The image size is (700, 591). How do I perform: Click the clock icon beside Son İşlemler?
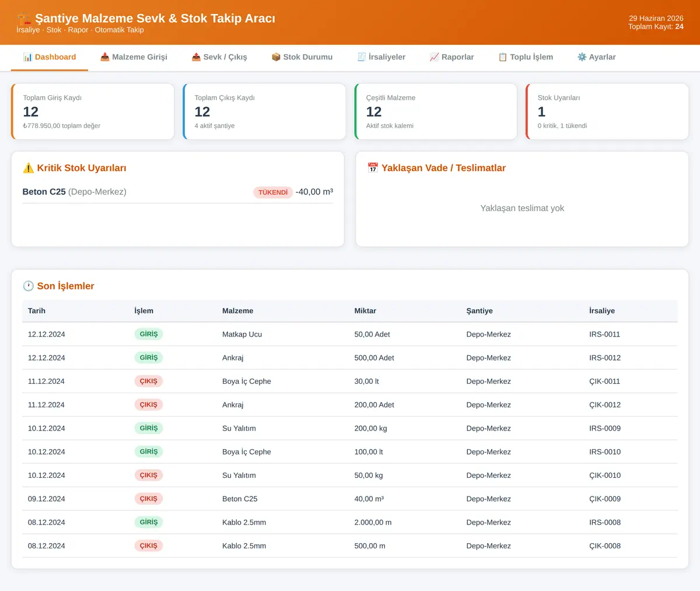[28, 286]
